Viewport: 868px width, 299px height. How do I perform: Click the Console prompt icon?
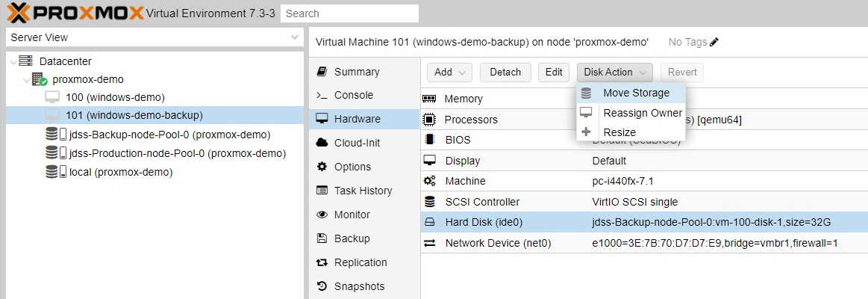click(322, 96)
